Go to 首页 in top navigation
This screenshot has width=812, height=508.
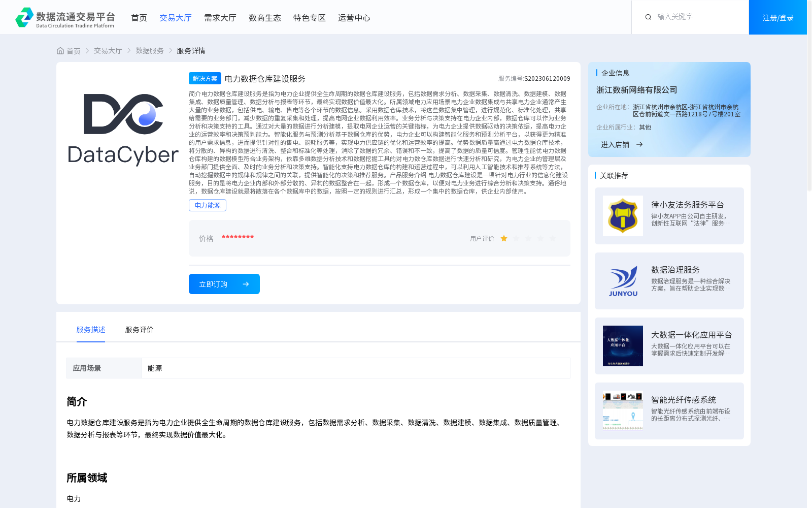[139, 18]
